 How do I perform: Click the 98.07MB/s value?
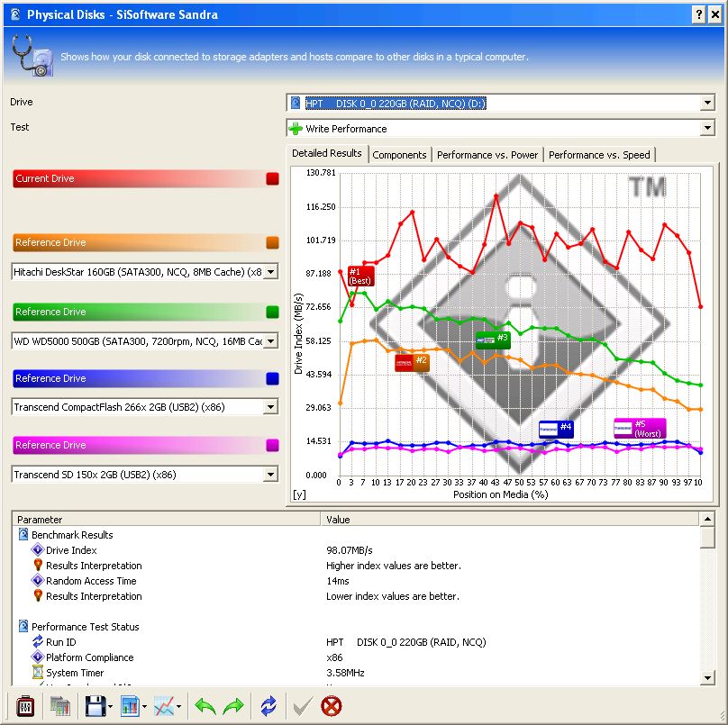click(x=350, y=550)
